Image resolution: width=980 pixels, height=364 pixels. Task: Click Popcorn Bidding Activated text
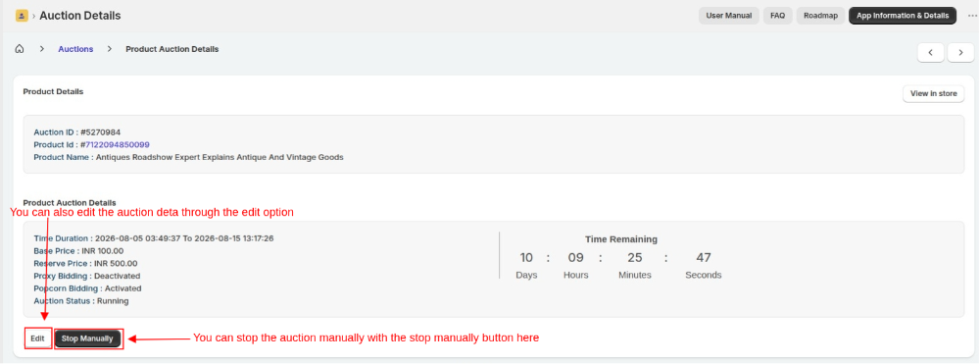point(87,288)
